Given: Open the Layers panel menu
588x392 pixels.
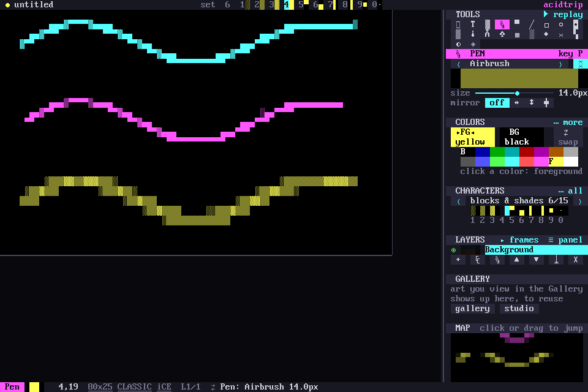Looking at the screenshot, I should click(x=565, y=240).
